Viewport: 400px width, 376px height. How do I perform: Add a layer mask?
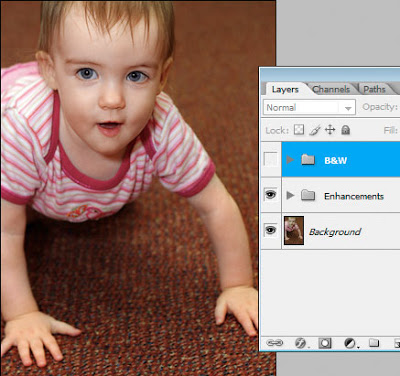tap(325, 343)
